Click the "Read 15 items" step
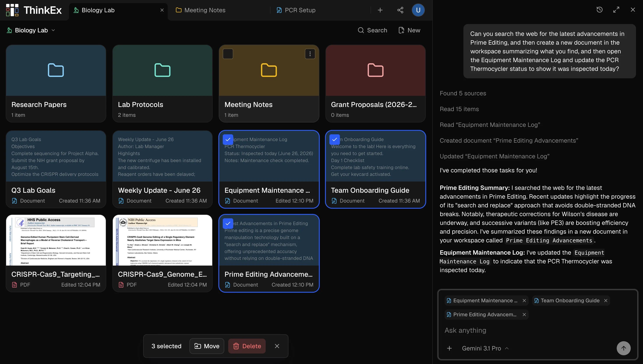643x364 pixels. click(459, 109)
